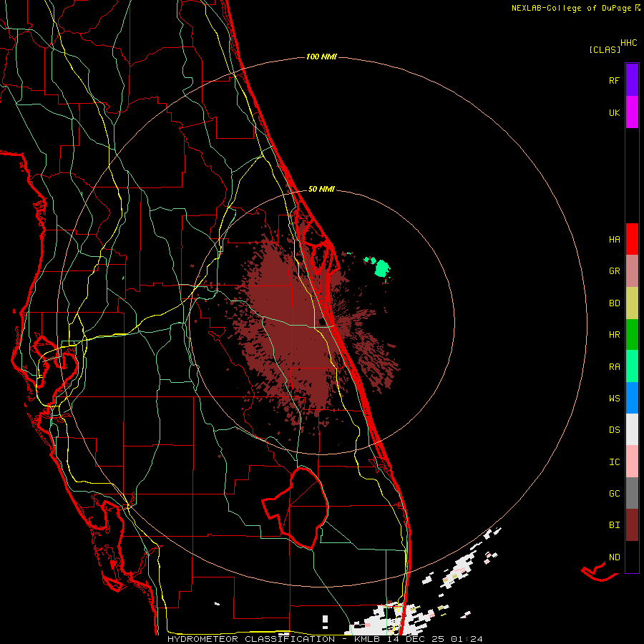
Task: Click the BD legend label
Action: pyautogui.click(x=614, y=303)
